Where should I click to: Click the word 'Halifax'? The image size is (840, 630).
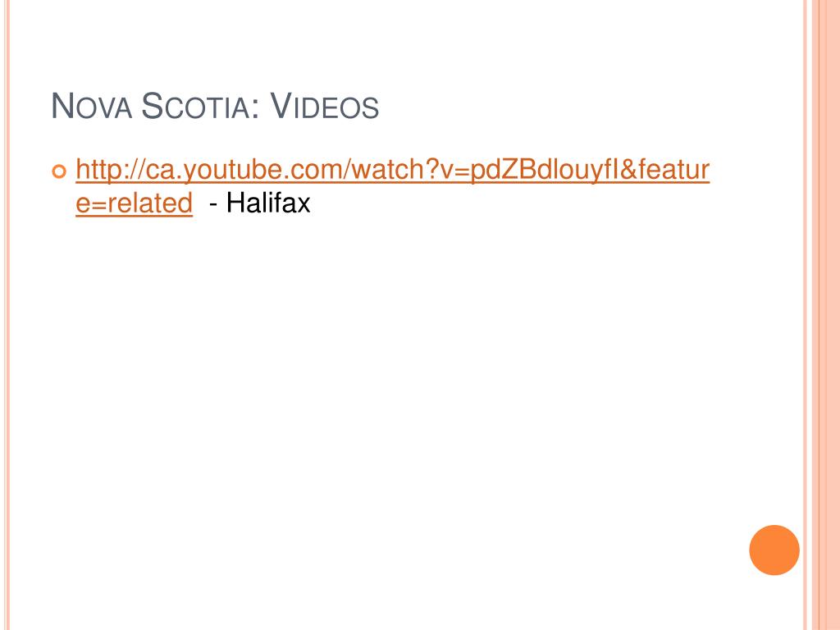pos(268,203)
